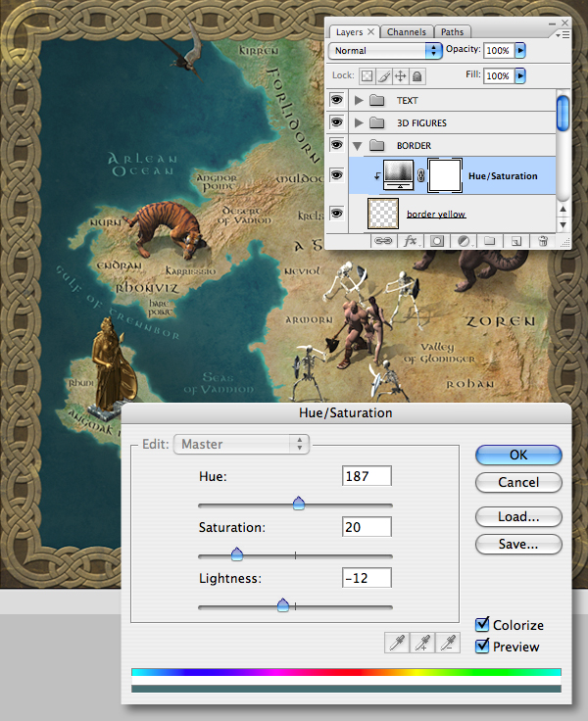588x721 pixels.
Task: Hide the Hue/Saturation adjustment layer
Action: [x=337, y=175]
